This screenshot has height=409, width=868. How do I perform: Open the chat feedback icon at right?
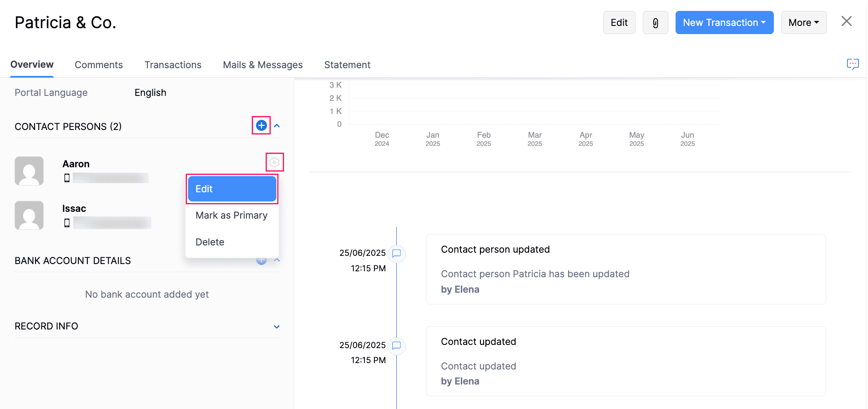853,64
